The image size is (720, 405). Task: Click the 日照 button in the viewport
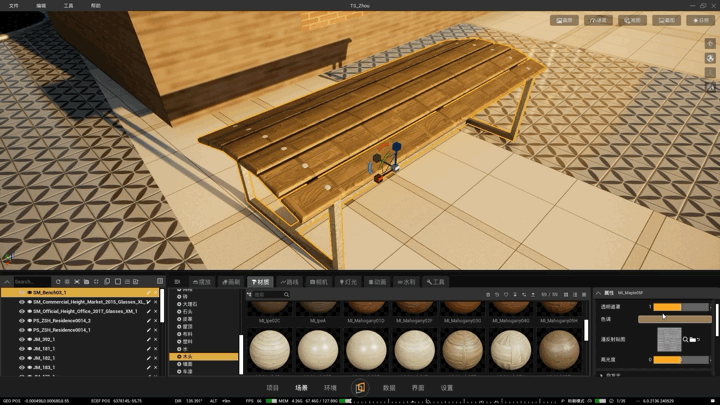(701, 20)
